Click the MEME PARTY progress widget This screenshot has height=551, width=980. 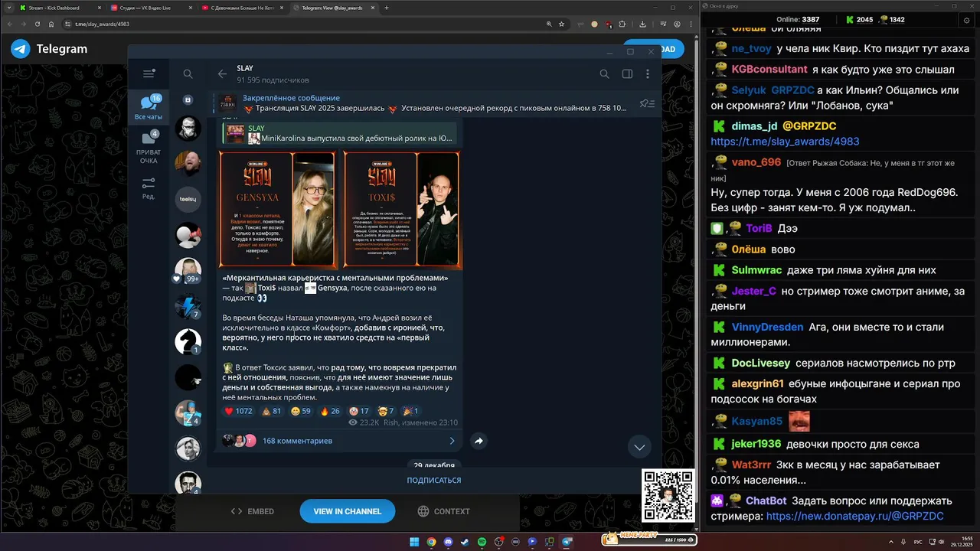pos(649,540)
